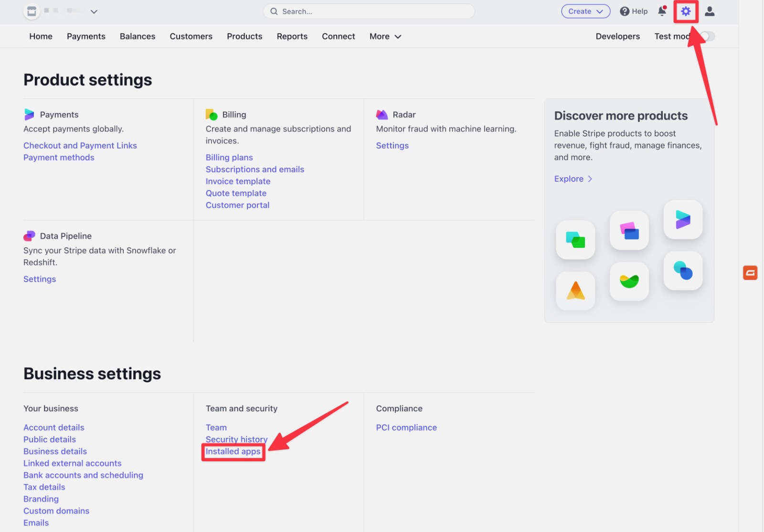764x532 pixels.
Task: Open the Balances tab
Action: [x=138, y=36]
